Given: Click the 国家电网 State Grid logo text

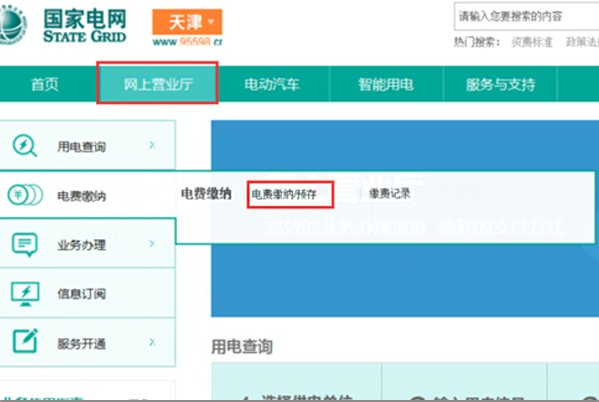Looking at the screenshot, I should pyautogui.click(x=84, y=26).
